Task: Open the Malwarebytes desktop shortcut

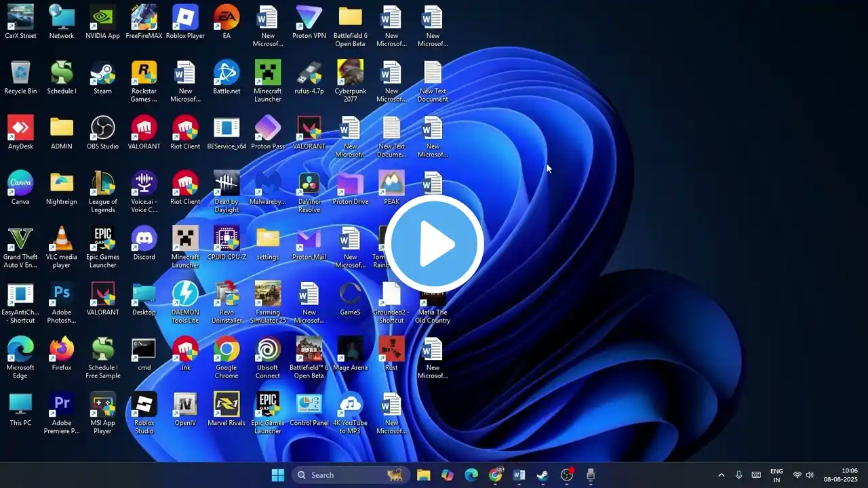Action: (x=268, y=188)
